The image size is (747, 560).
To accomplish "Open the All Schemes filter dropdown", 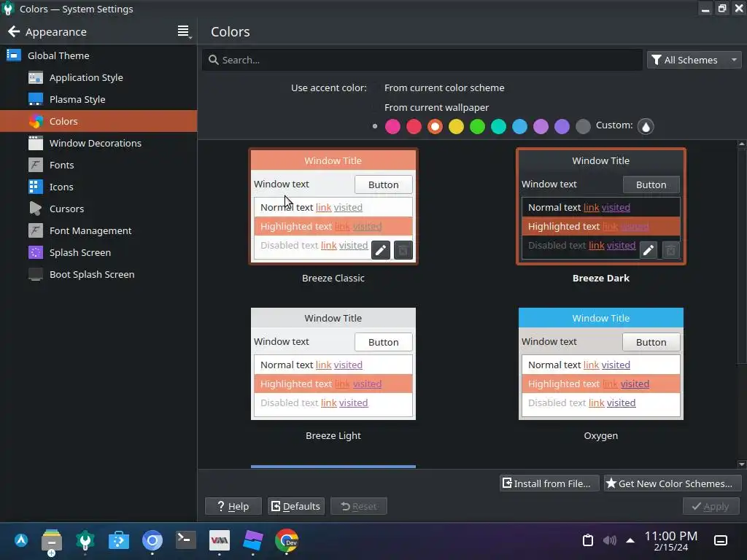I will point(694,60).
